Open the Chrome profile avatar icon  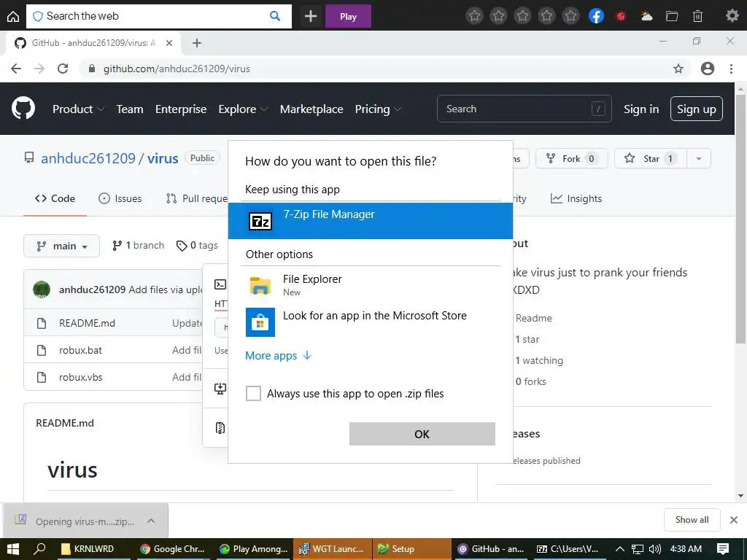click(708, 69)
